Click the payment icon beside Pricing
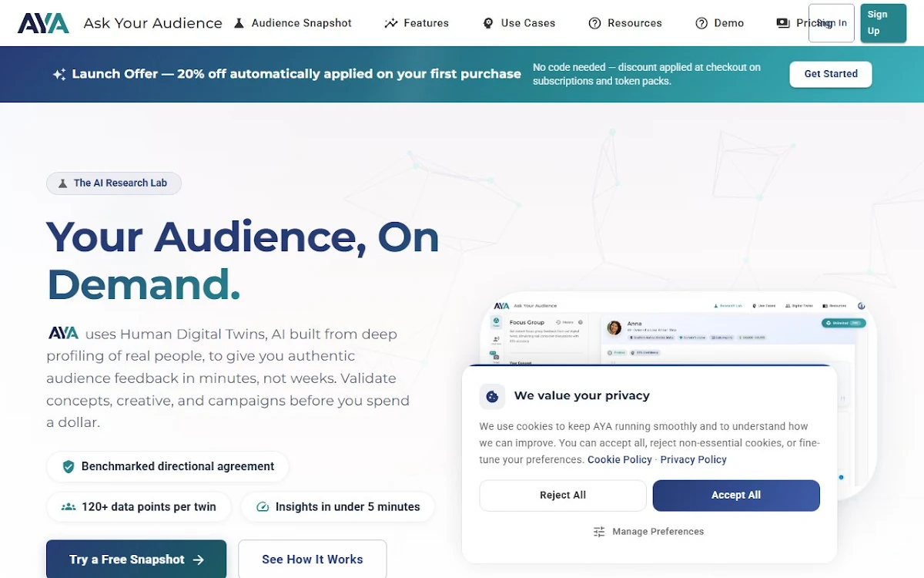 pos(783,23)
